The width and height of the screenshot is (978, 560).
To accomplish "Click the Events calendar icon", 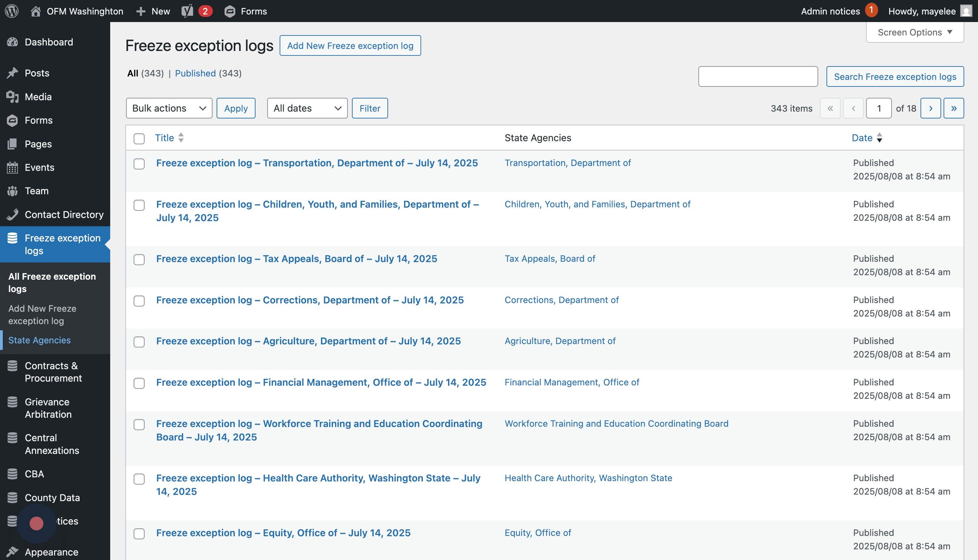I will click(12, 168).
